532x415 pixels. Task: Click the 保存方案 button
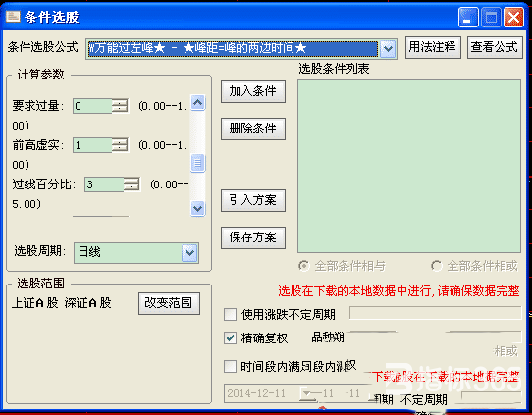click(x=253, y=237)
